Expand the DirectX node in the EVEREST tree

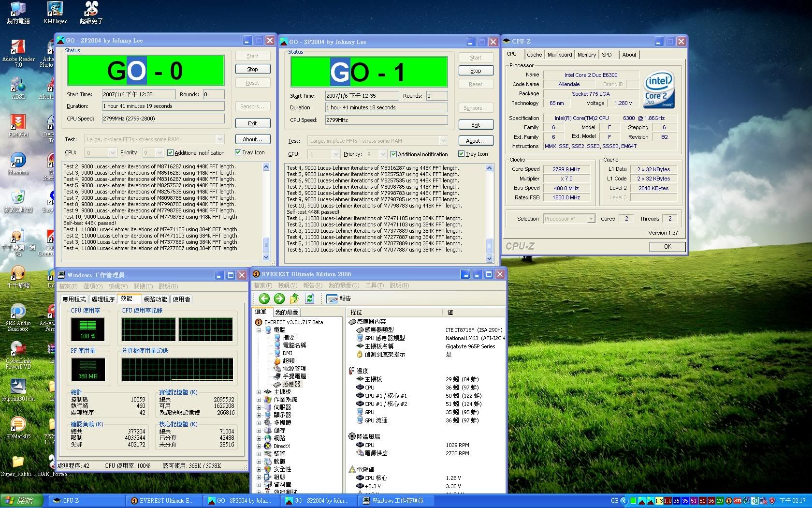259,446
